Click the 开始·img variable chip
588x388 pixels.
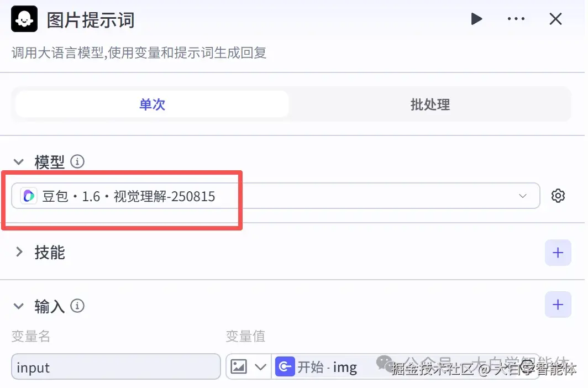click(x=318, y=365)
